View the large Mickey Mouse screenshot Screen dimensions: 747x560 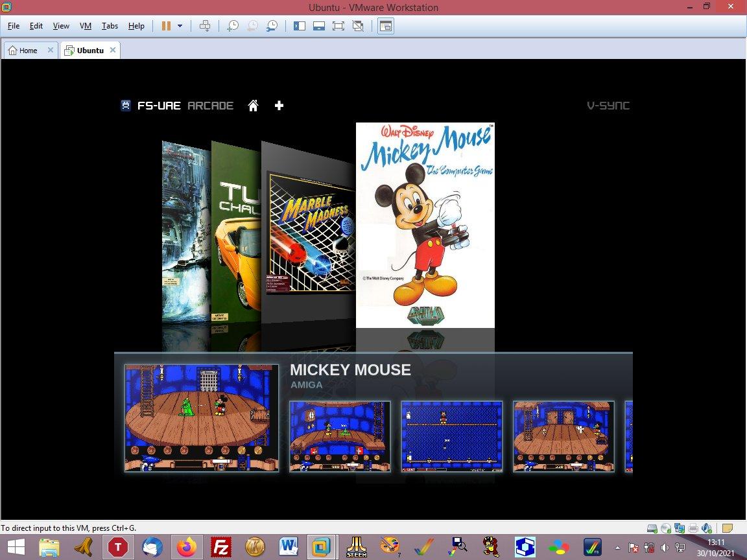tap(202, 418)
